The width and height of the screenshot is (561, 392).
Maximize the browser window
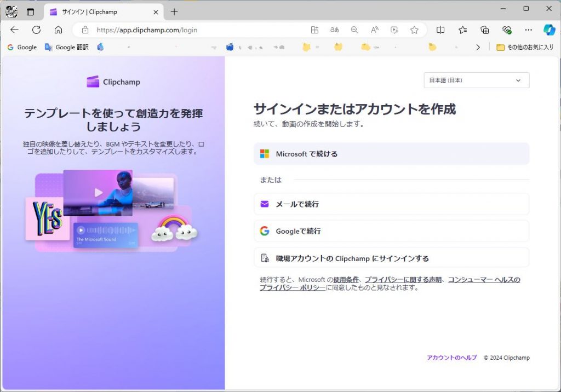click(x=526, y=8)
